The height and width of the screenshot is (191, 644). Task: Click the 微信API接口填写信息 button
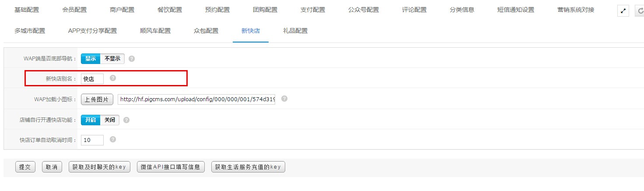point(171,167)
